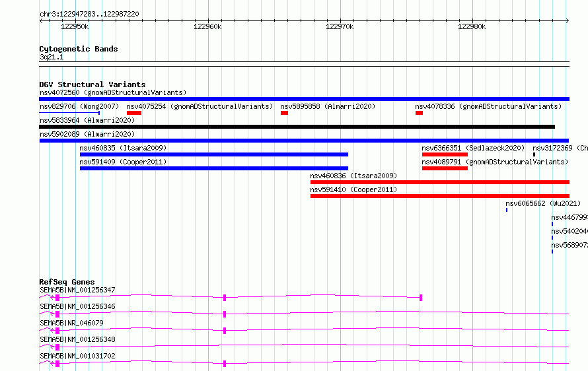Click the RefSeq Genes track title
588x371 pixels.
tap(67, 282)
